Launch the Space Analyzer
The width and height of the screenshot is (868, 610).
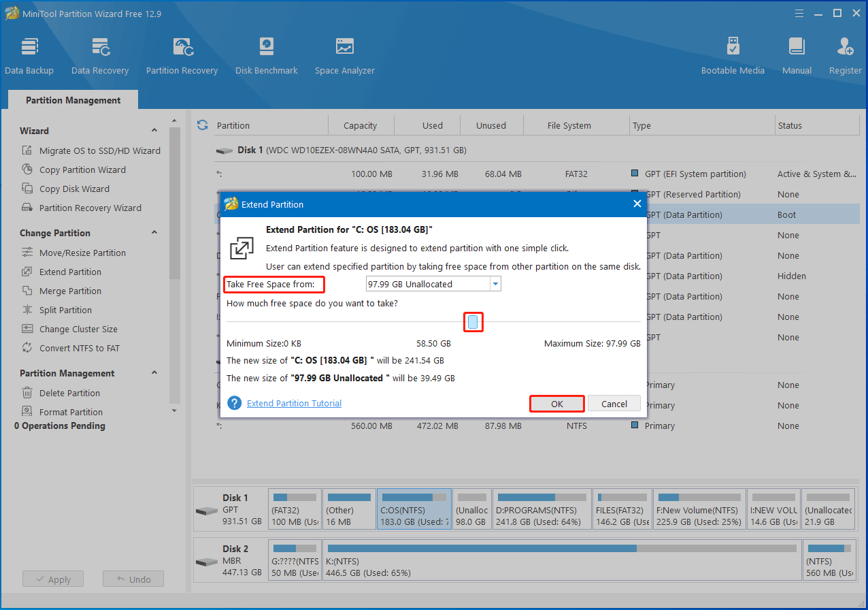[344, 54]
